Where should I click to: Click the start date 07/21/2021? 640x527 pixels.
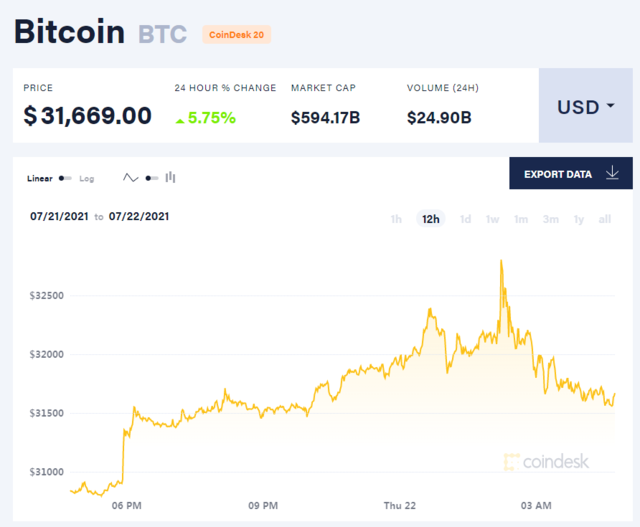(59, 216)
